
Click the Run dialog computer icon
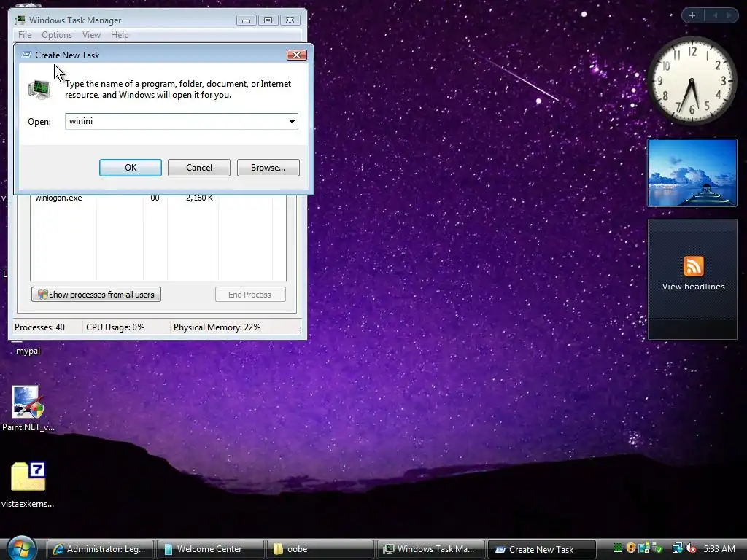coord(39,89)
